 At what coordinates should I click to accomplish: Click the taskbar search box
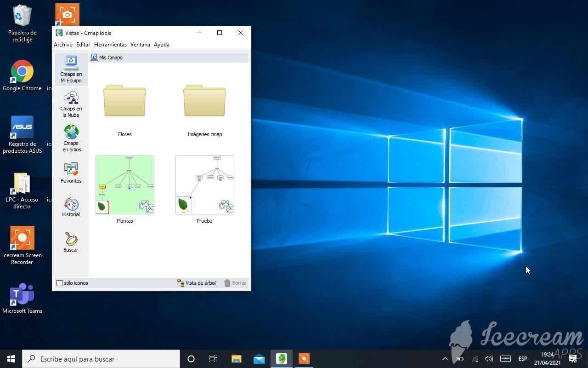click(101, 359)
